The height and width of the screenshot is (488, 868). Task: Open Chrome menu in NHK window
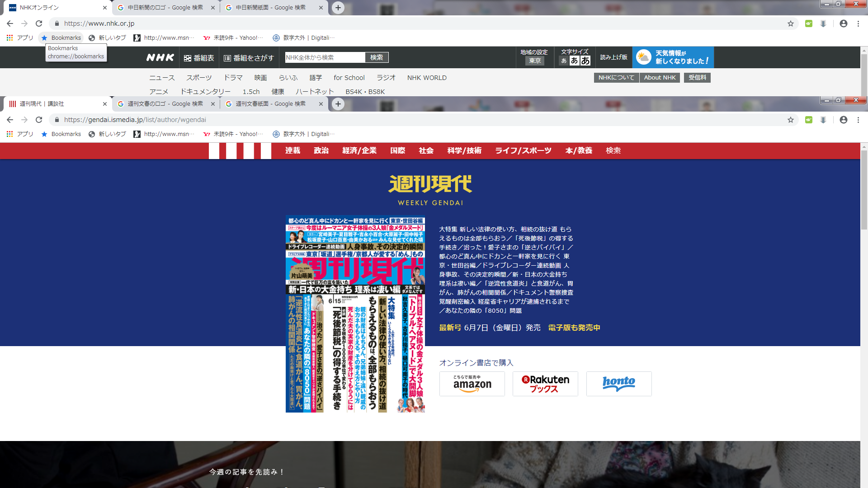[x=858, y=23]
